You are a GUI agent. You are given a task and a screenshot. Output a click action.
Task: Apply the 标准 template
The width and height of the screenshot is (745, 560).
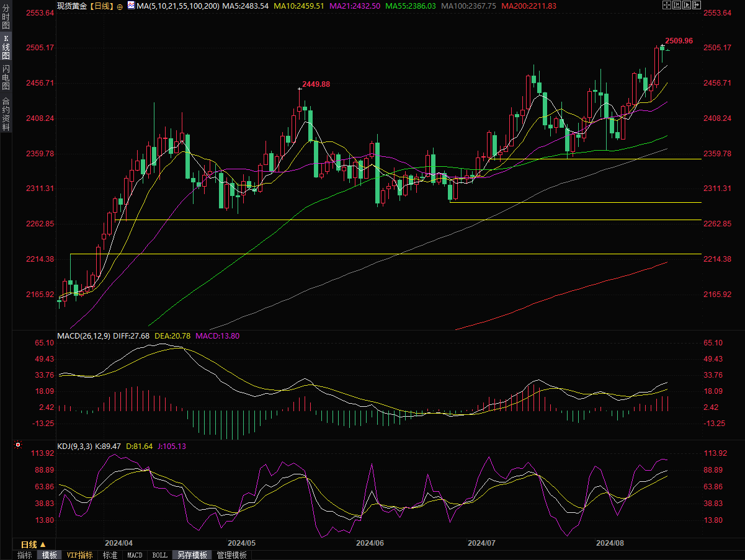pos(110,555)
